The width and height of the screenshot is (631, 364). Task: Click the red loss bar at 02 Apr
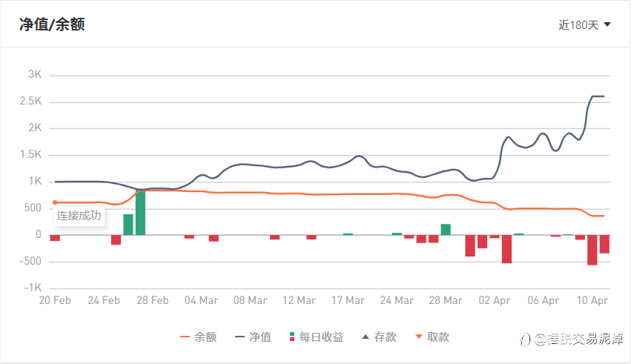click(x=506, y=249)
